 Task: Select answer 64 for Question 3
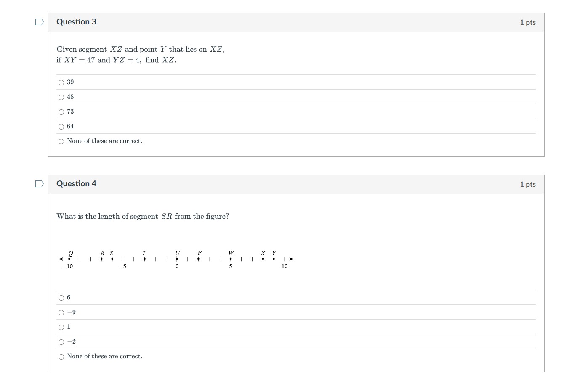[x=61, y=127]
